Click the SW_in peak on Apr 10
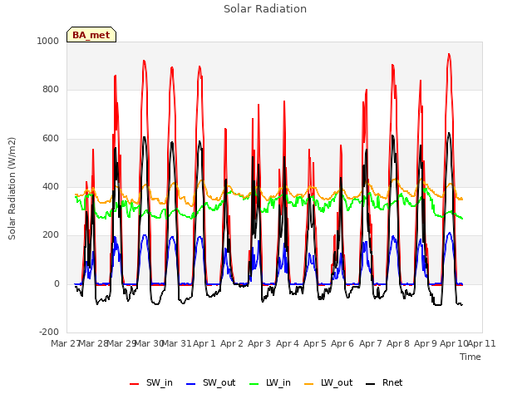This screenshot has width=532, height=399. click(x=449, y=54)
